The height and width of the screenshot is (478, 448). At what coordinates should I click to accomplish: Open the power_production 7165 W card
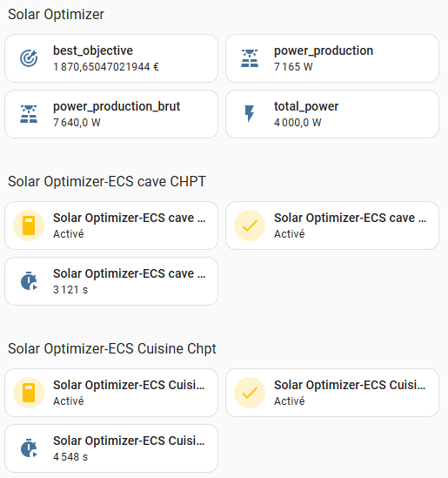tap(332, 58)
